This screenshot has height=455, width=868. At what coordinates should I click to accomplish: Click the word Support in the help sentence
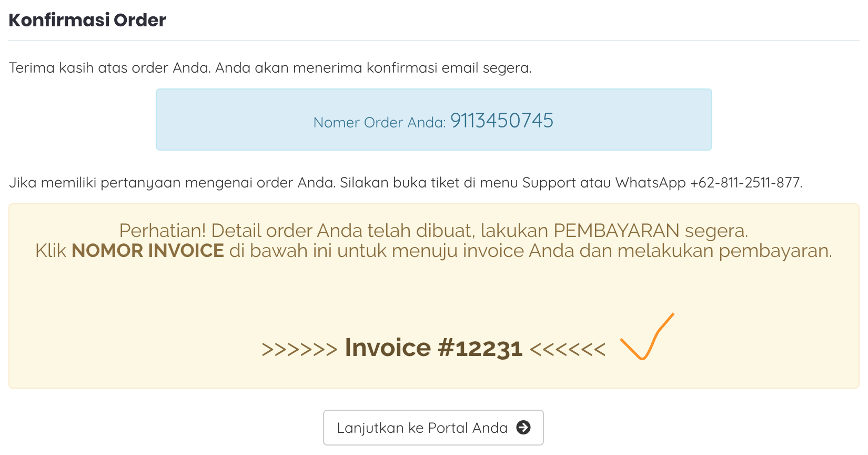[x=549, y=183]
